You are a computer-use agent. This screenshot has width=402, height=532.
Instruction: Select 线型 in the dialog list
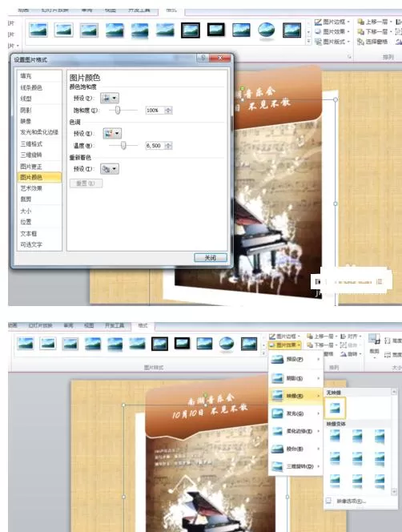pos(39,99)
